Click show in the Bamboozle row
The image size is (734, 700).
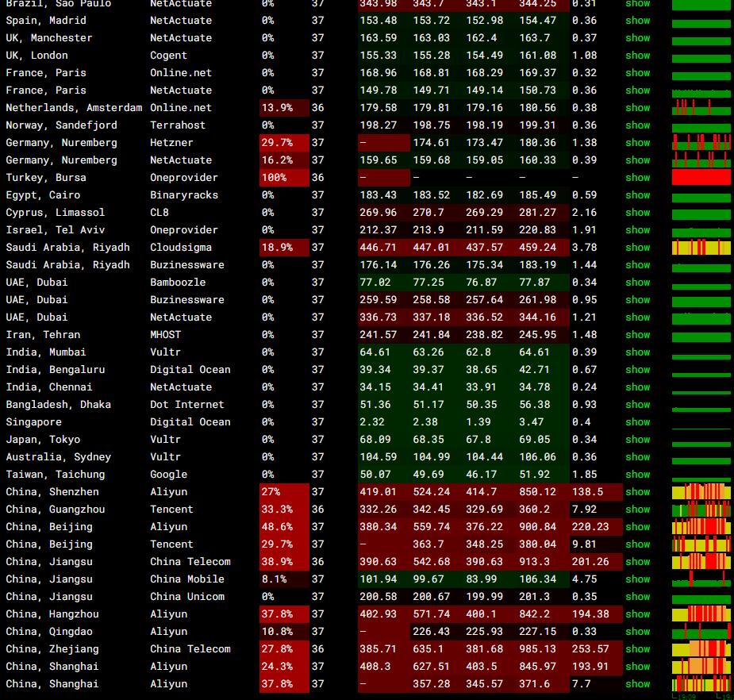pyautogui.click(x=637, y=283)
